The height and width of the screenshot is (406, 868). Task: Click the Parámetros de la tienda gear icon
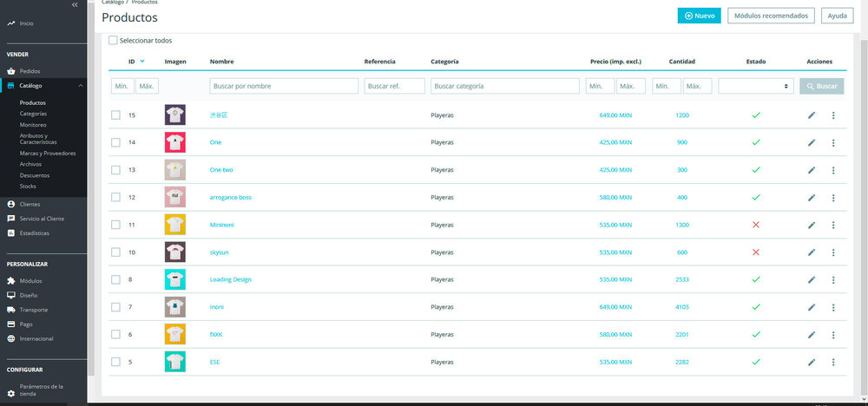click(x=11, y=393)
